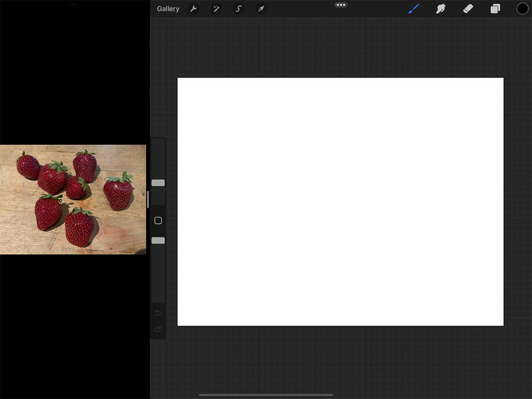Tap the brush size slider handle
Viewport: 532px width, 399px height.
point(158,182)
